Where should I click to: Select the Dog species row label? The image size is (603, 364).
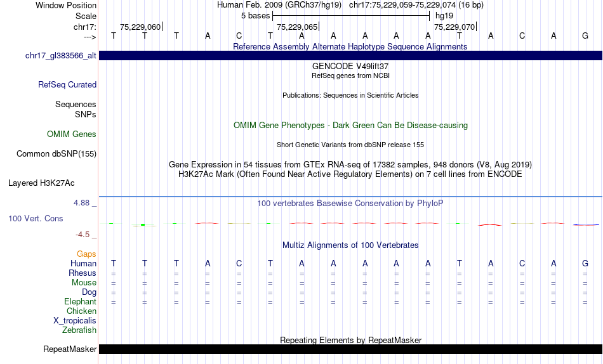pyautogui.click(x=89, y=292)
